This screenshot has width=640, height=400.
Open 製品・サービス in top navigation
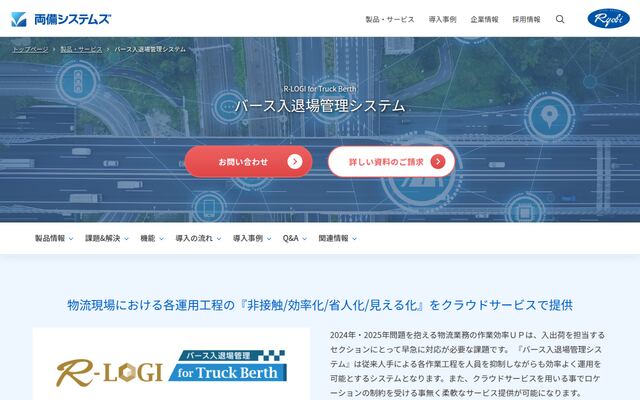pos(390,19)
